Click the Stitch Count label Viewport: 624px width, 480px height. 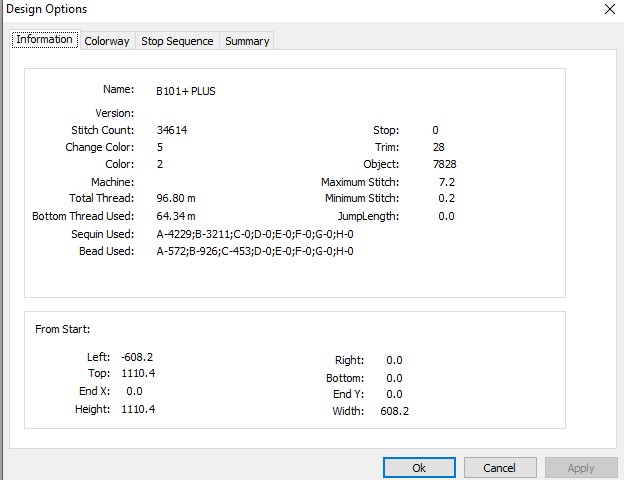(x=102, y=130)
